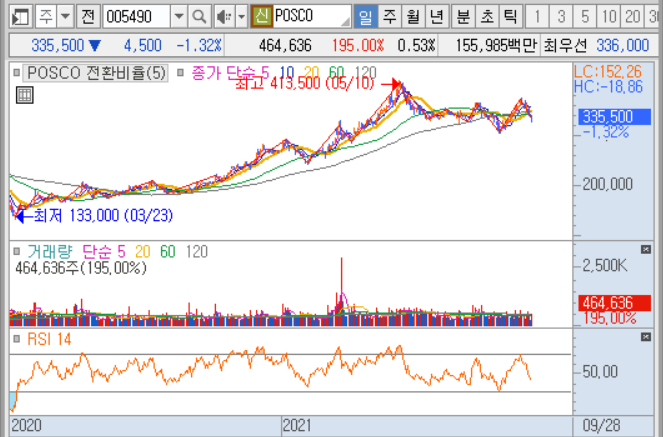This screenshot has height=437, width=663.
Task: Open the data table grid icon
Action: coord(25,95)
